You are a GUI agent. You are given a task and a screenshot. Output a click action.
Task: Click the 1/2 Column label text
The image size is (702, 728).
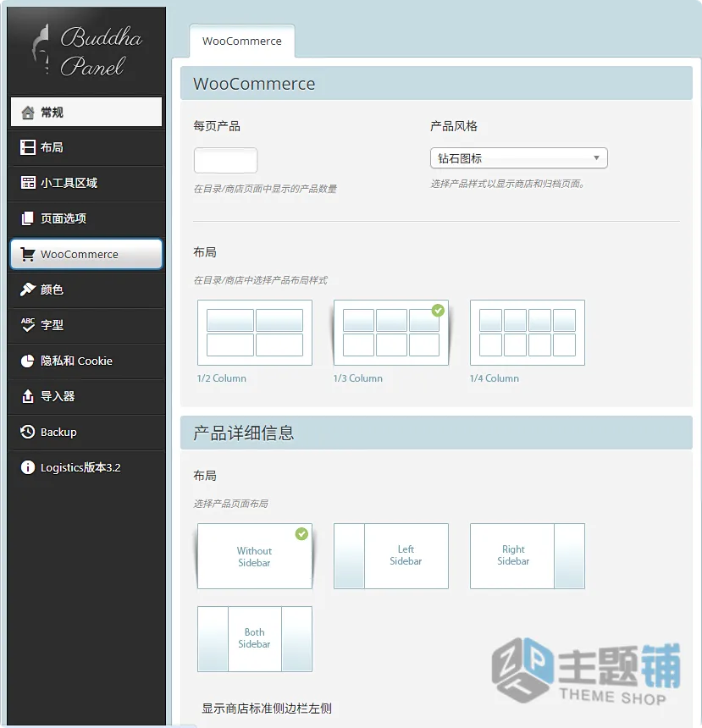point(222,378)
